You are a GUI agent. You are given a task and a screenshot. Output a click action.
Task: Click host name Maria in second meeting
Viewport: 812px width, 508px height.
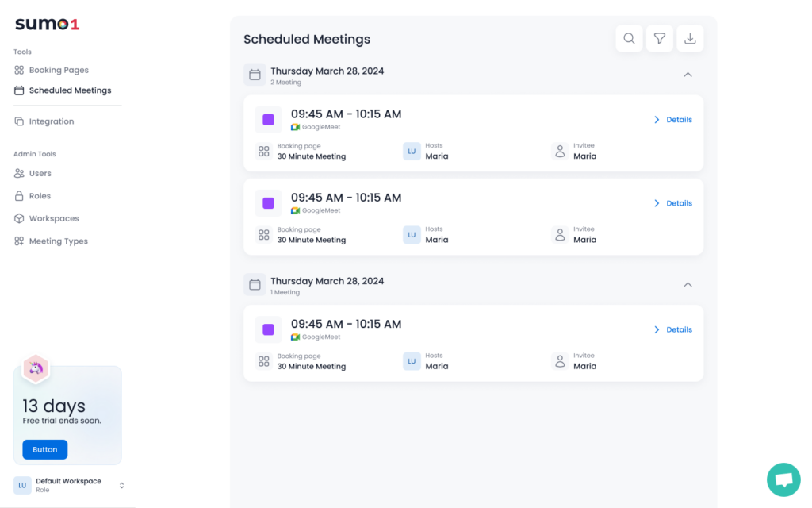click(437, 240)
